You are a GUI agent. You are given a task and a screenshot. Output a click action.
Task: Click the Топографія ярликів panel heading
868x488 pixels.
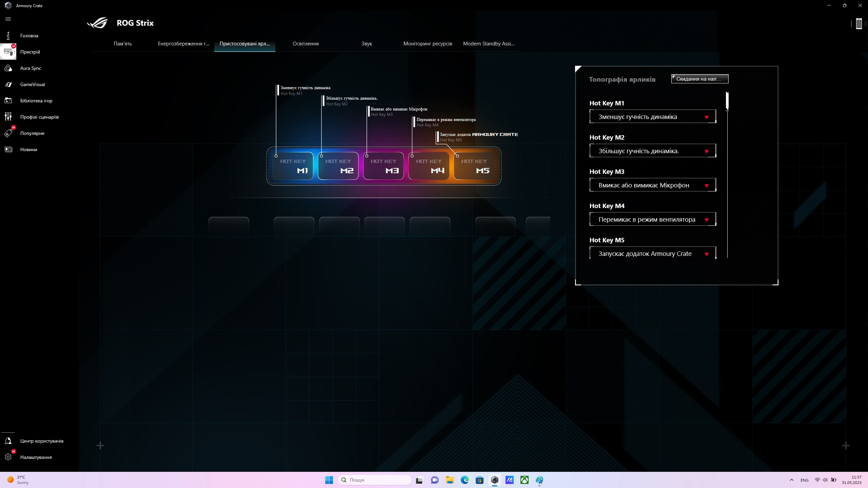[622, 79]
